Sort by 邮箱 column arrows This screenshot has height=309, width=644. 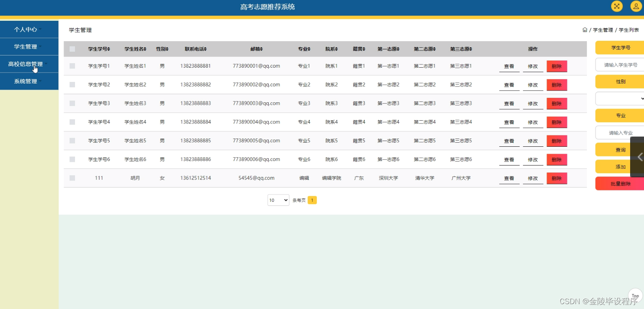point(261,49)
